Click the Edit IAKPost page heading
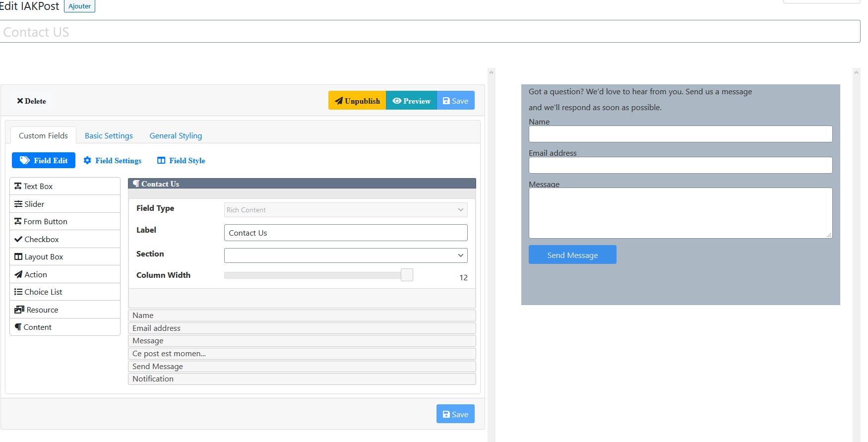The width and height of the screenshot is (868, 442). pyautogui.click(x=29, y=6)
